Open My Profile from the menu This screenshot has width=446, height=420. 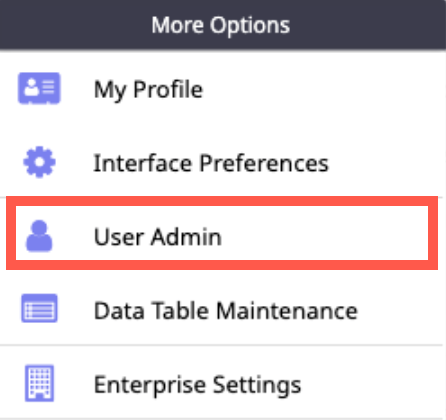(222, 89)
